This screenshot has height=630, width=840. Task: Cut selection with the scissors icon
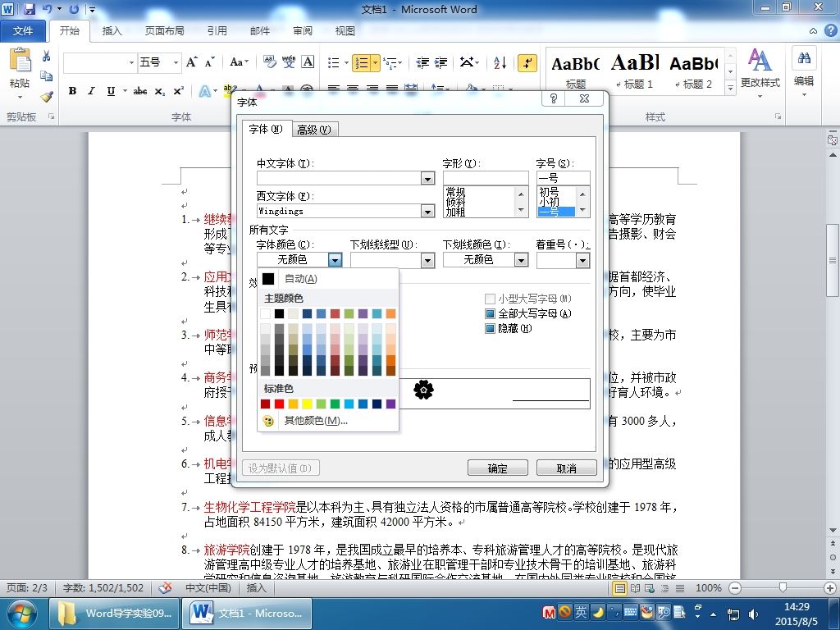pyautogui.click(x=47, y=56)
